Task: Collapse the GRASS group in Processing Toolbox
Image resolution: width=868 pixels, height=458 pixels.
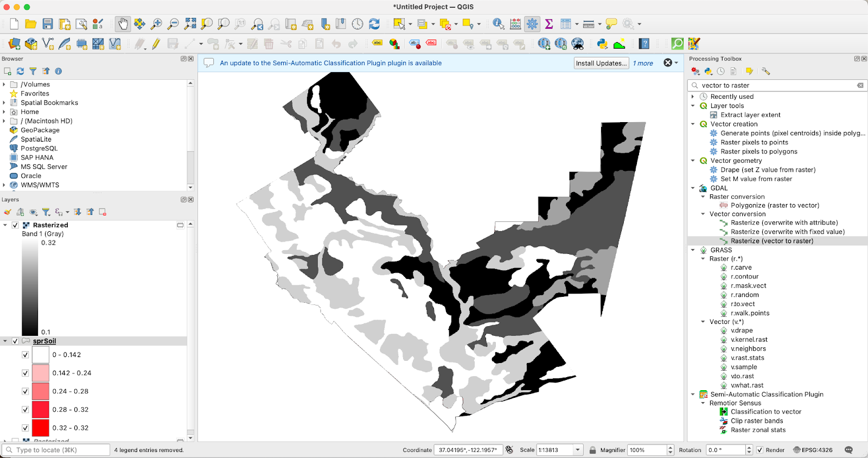Action: pos(693,250)
